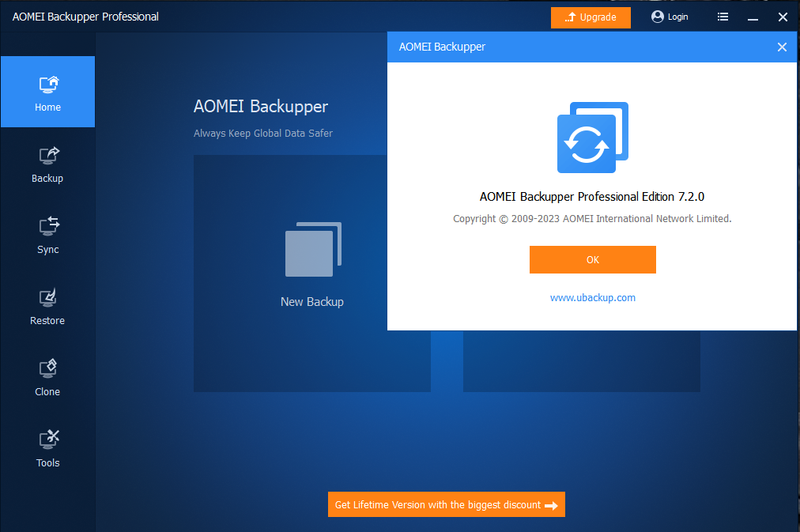Click 'Always Keep Global Data Safer' tagline
This screenshot has height=532, width=800.
coord(262,134)
